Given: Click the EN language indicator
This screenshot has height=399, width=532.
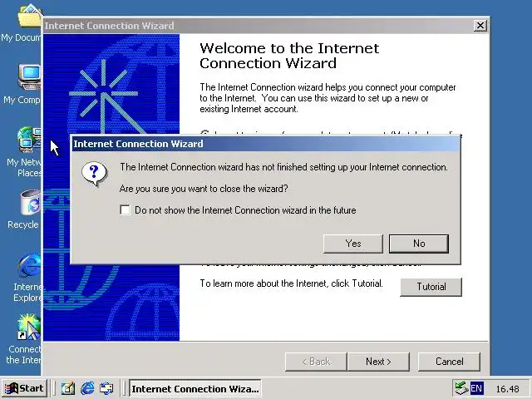Looking at the screenshot, I should pyautogui.click(x=476, y=388).
